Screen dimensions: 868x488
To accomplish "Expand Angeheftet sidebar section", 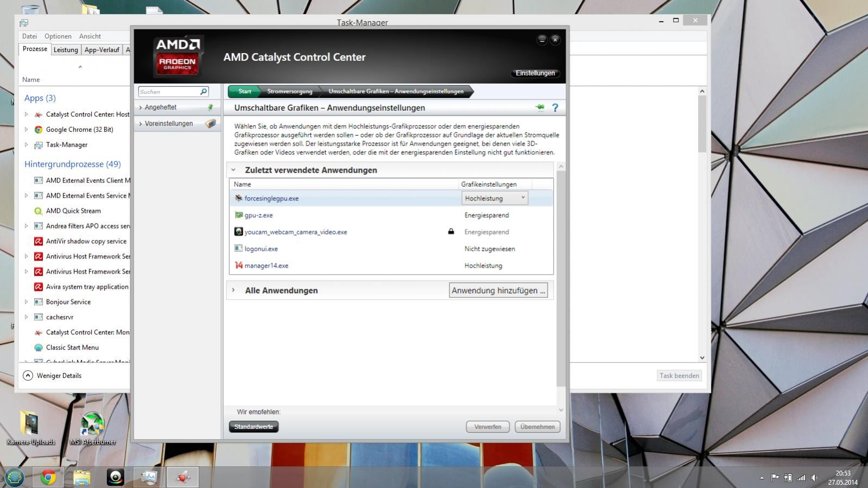I will [141, 107].
